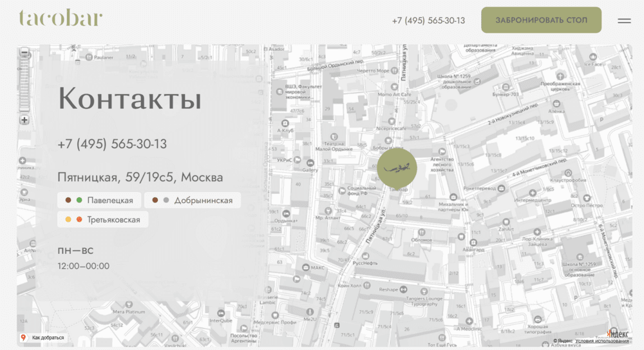Click the Tacobar lizard map marker
Image resolution: width=644 pixels, height=350 pixels.
(397, 168)
